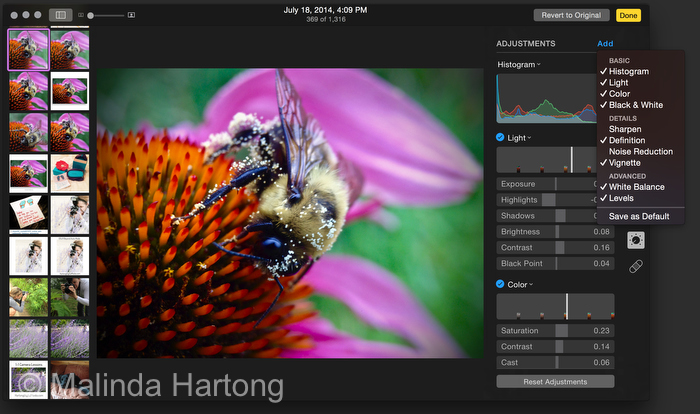
Task: Toggle the thumbnail sidebar split-view button
Action: coord(61,15)
